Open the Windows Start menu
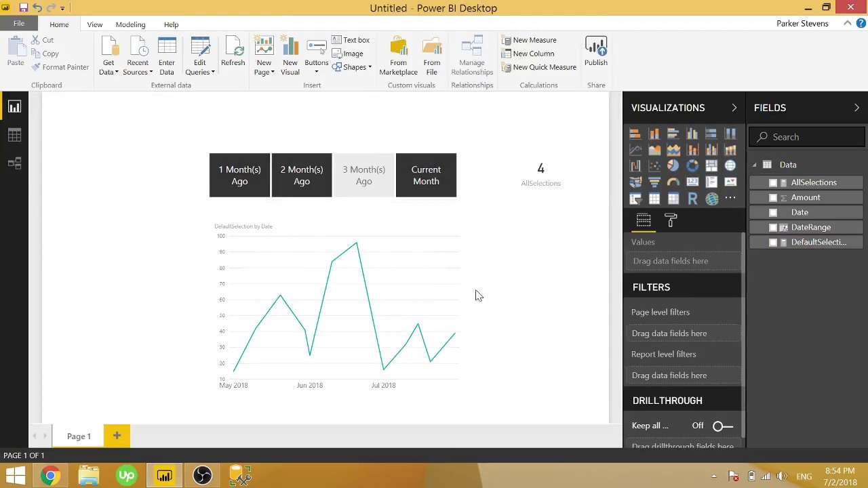 click(x=15, y=476)
